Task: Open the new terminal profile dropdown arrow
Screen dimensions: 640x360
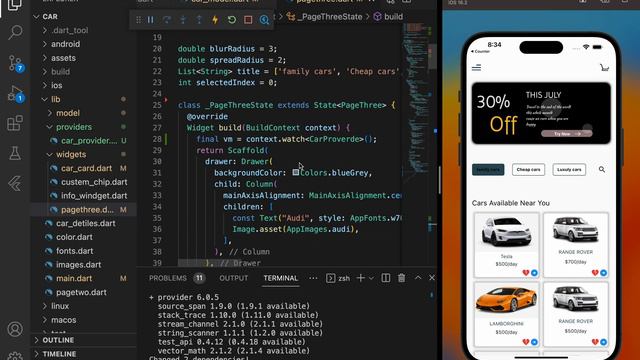Action: (x=371, y=278)
